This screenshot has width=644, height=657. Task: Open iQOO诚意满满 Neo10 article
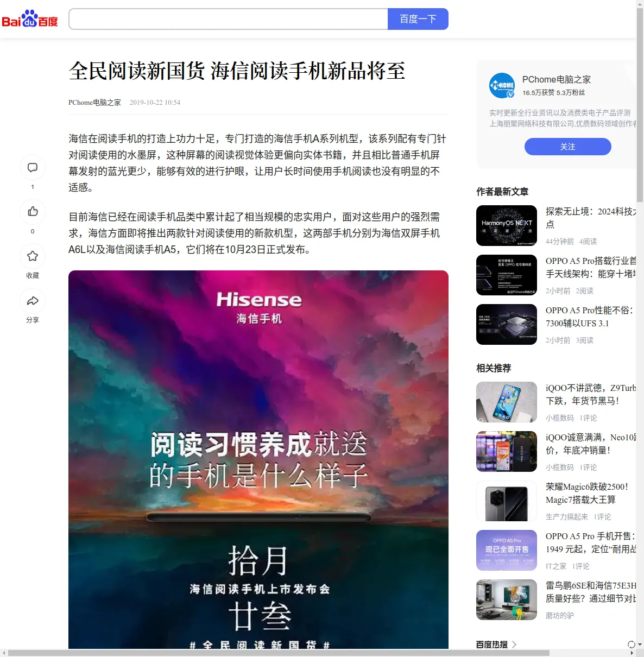coord(591,444)
